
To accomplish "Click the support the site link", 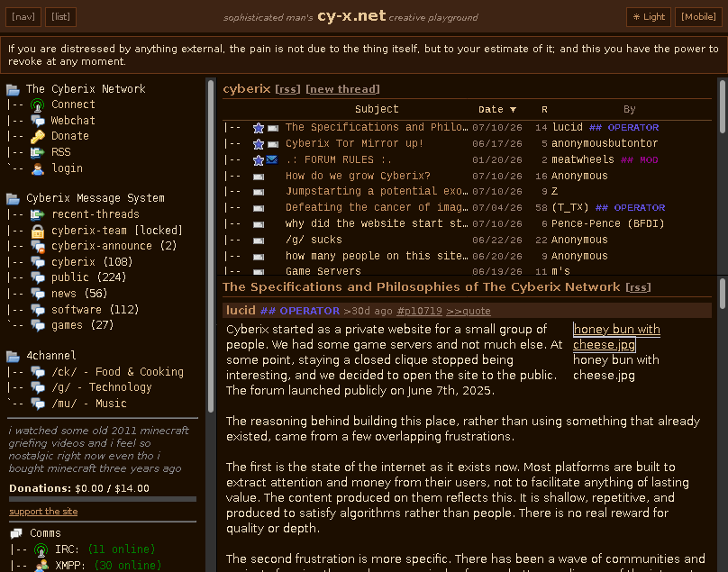I will [x=43, y=512].
